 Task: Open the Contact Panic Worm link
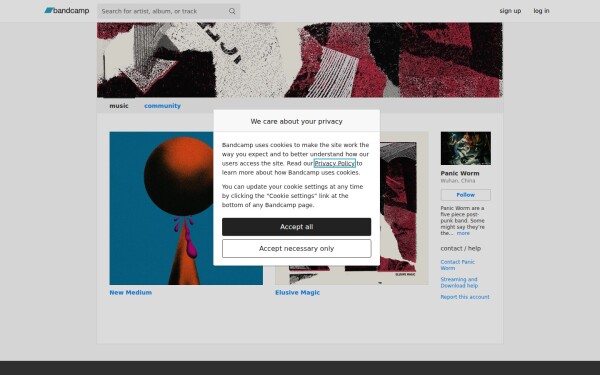pyautogui.click(x=458, y=265)
